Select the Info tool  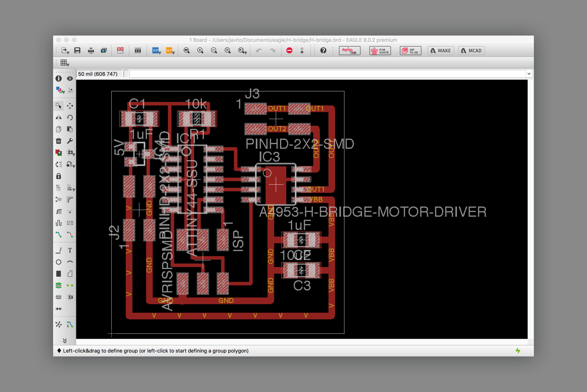pyautogui.click(x=58, y=79)
